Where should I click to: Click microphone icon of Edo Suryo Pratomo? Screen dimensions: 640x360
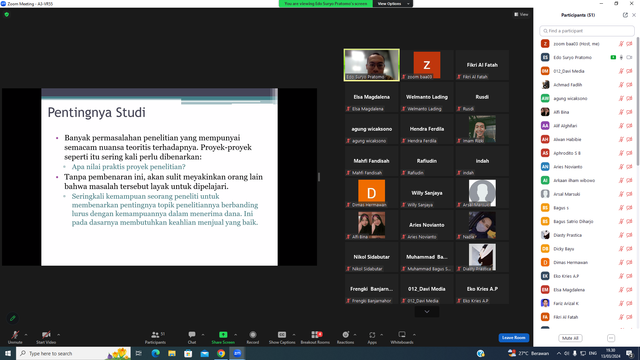click(x=621, y=58)
